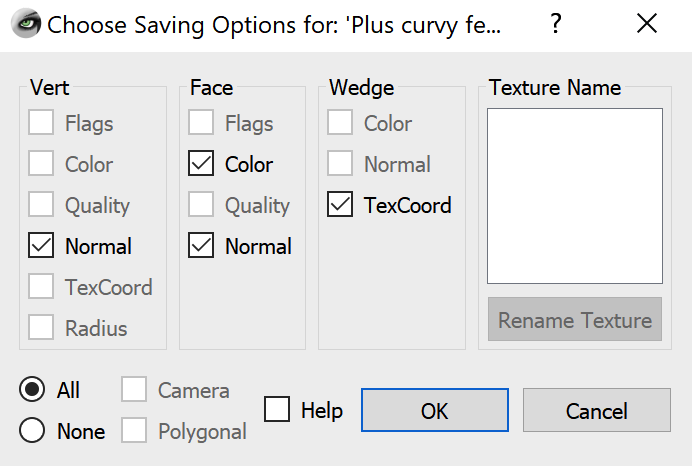Image resolution: width=692 pixels, height=466 pixels.
Task: Toggle the Vert Flags checkbox
Action: 42,124
